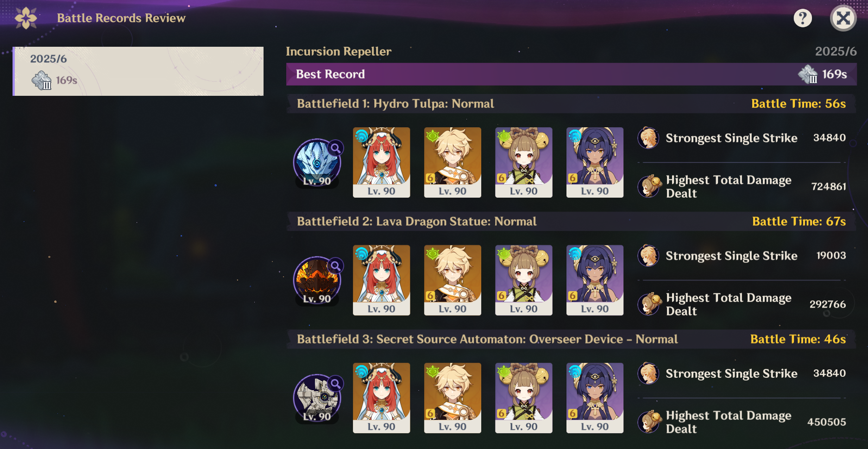Click the dark-blue-haired character in Battlefield 3
The width and height of the screenshot is (868, 449).
[595, 398]
